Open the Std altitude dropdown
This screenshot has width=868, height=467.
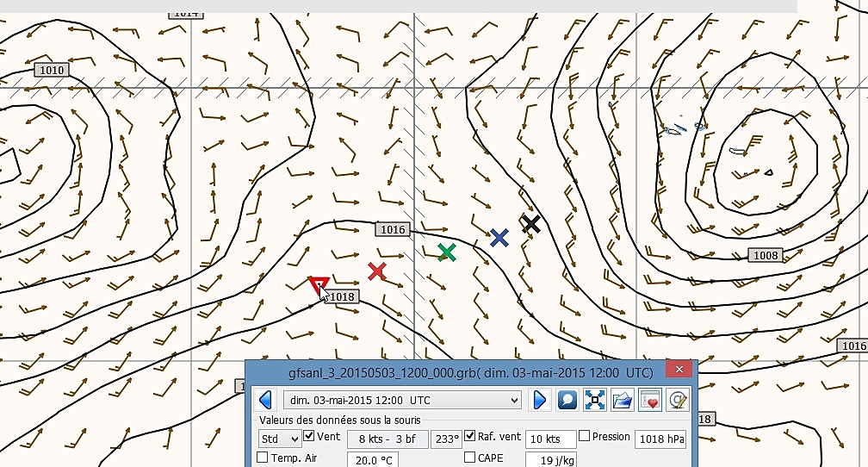(x=280, y=439)
